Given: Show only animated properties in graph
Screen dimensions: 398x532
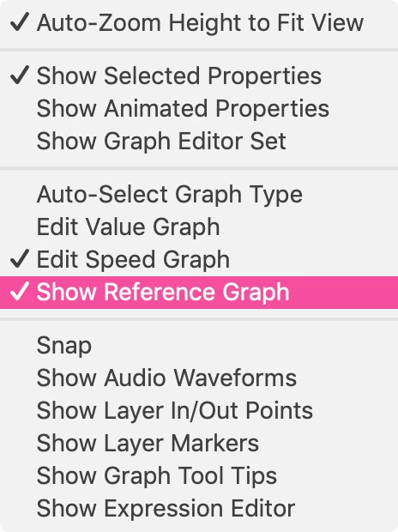Looking at the screenshot, I should 199,108.
